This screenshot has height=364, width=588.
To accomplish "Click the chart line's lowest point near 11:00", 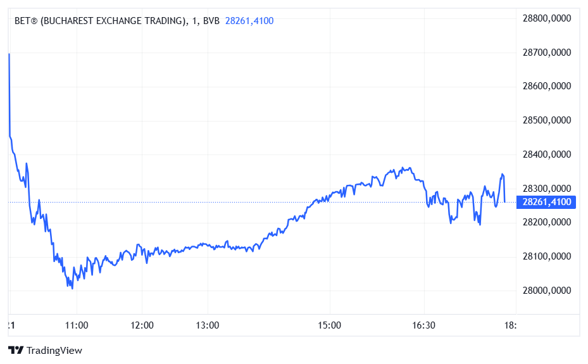I will 72,288.
